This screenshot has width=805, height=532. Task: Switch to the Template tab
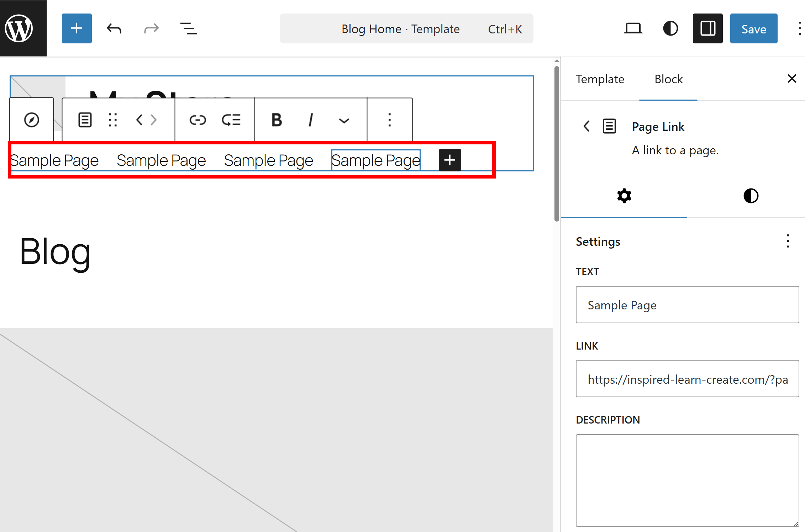point(600,79)
